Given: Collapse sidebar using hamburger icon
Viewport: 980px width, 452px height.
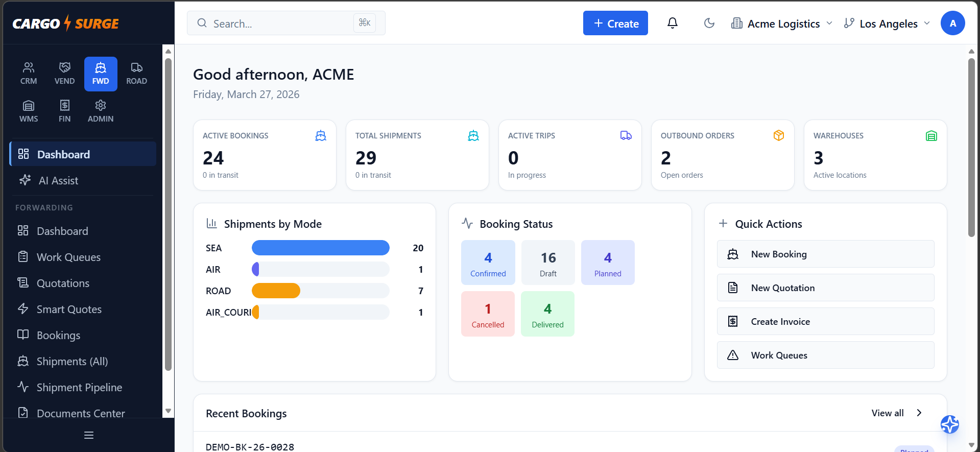Looking at the screenshot, I should click(89, 435).
